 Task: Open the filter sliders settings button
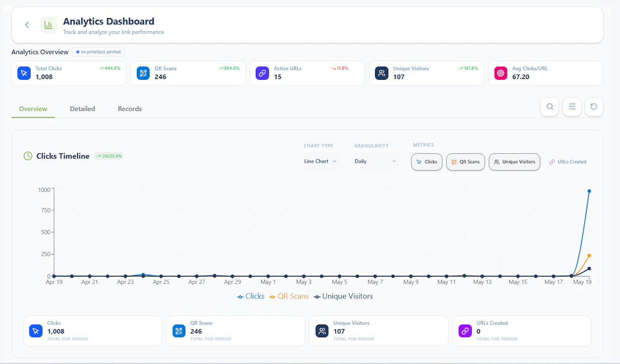click(572, 106)
